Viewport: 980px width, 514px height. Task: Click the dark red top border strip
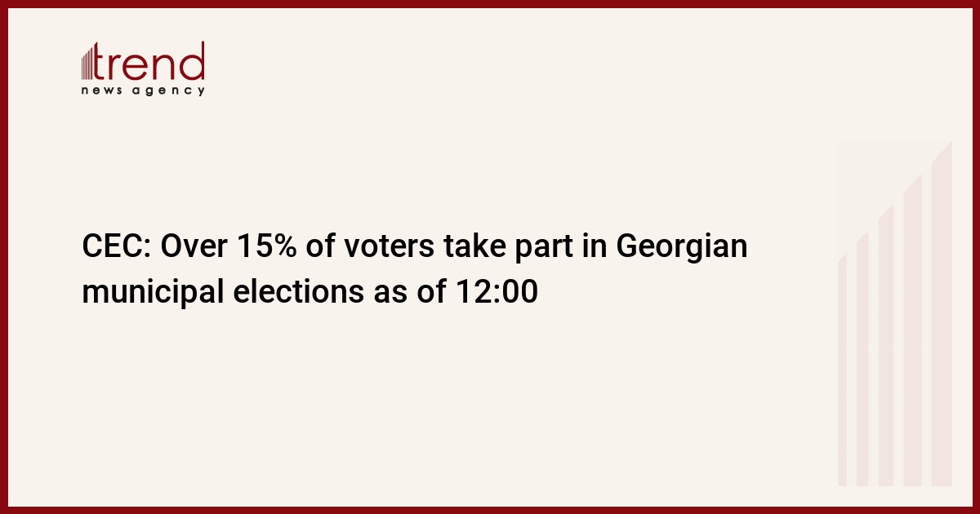tap(490, 3)
